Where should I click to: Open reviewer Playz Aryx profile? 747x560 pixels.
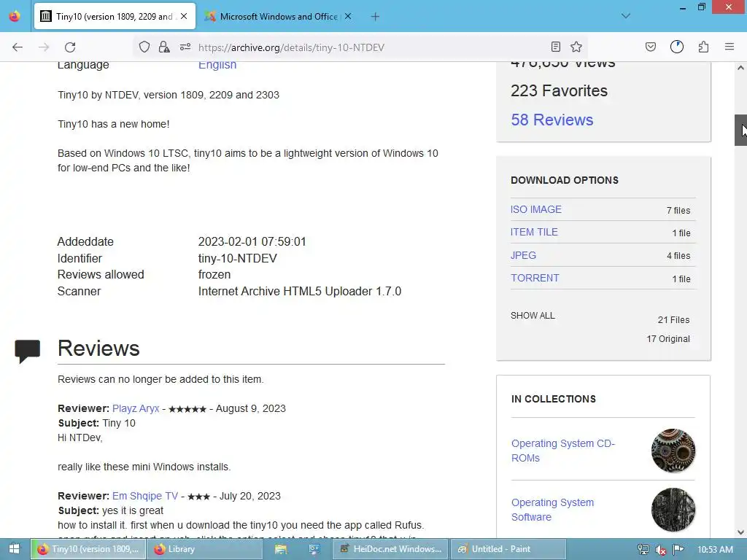pyautogui.click(x=136, y=408)
